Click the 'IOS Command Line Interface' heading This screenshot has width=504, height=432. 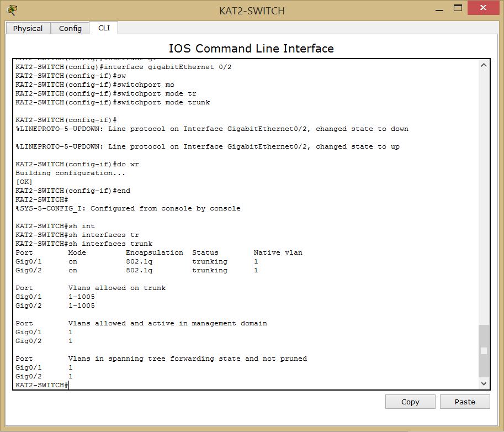(x=251, y=49)
